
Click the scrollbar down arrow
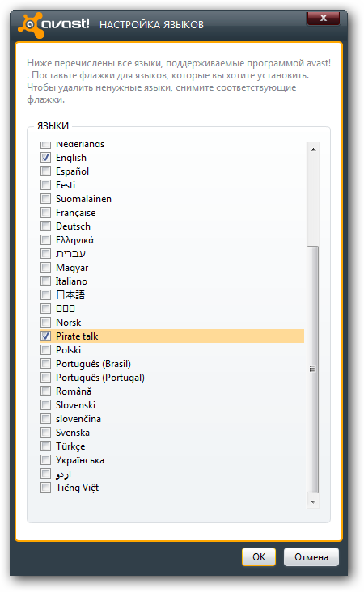tap(313, 501)
